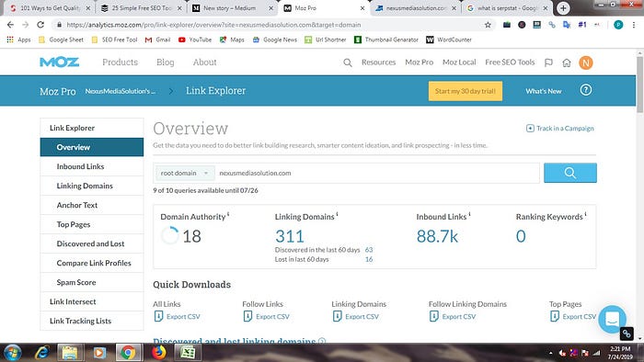Open Link Tracking Lists

click(x=92, y=321)
